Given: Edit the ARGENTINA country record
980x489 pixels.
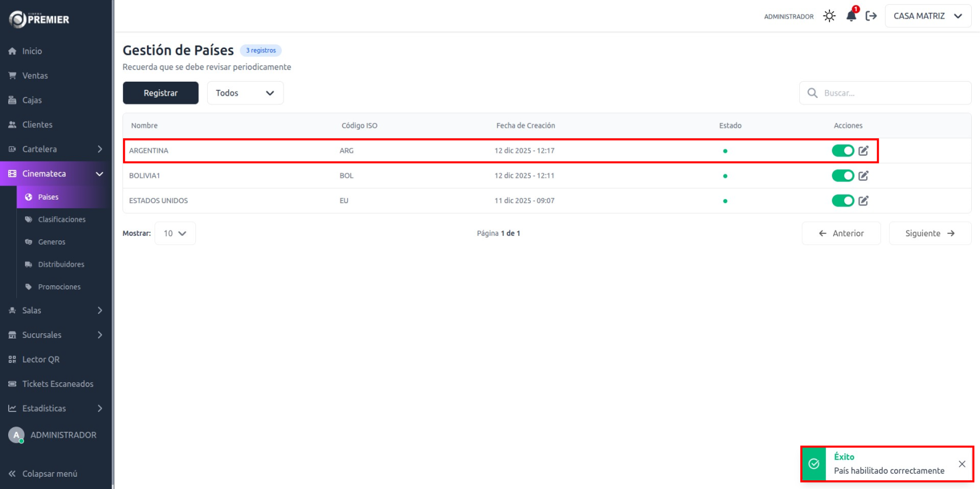Looking at the screenshot, I should click(863, 151).
